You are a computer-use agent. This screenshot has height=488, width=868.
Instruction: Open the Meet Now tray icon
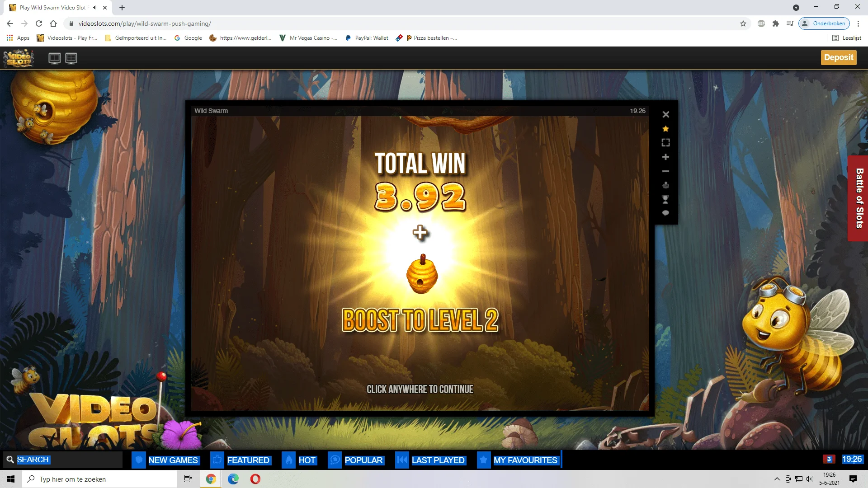[x=788, y=479]
